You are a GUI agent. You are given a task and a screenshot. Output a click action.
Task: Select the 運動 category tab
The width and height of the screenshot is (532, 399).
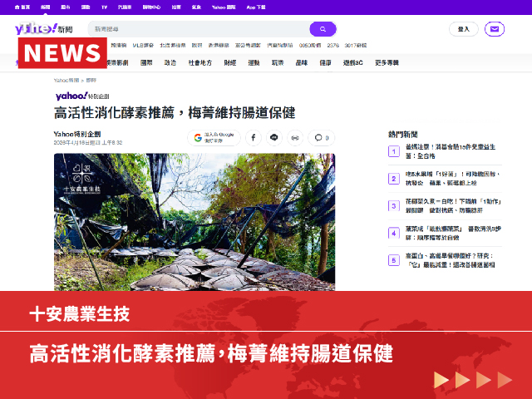(254, 62)
